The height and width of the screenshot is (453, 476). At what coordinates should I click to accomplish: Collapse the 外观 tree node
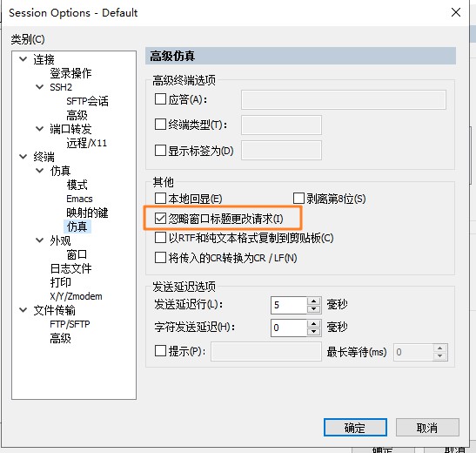coord(40,240)
